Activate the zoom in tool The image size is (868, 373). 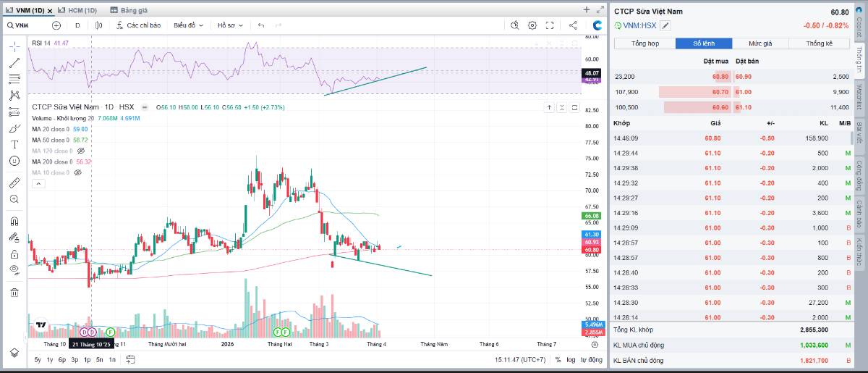point(14,199)
